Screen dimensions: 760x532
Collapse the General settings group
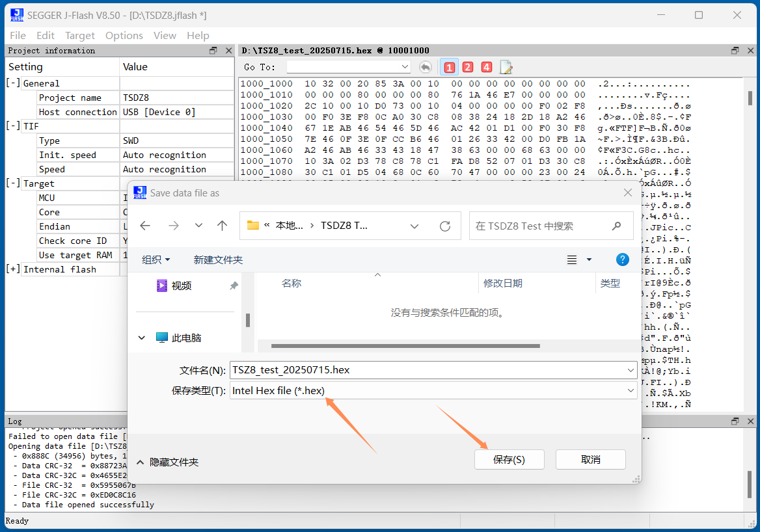(13, 83)
